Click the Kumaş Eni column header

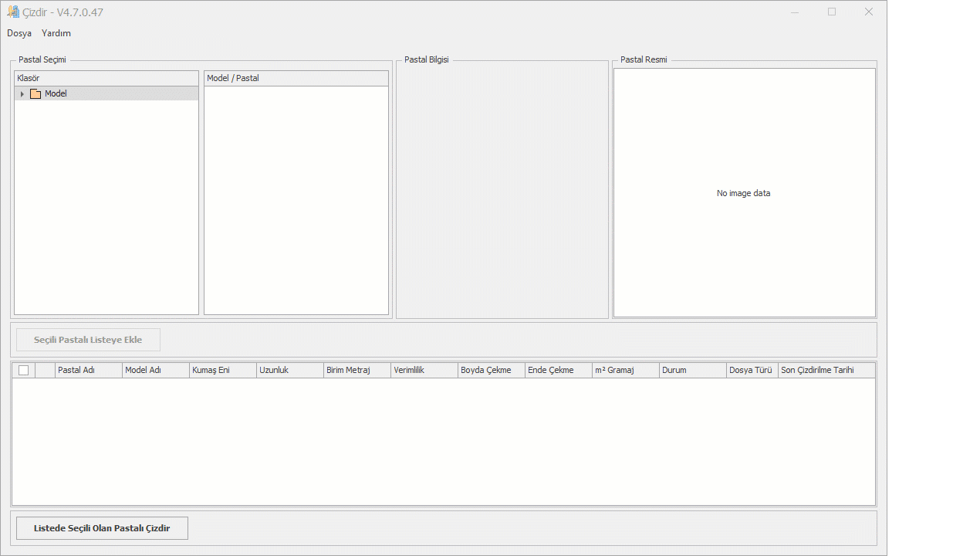pyautogui.click(x=222, y=371)
